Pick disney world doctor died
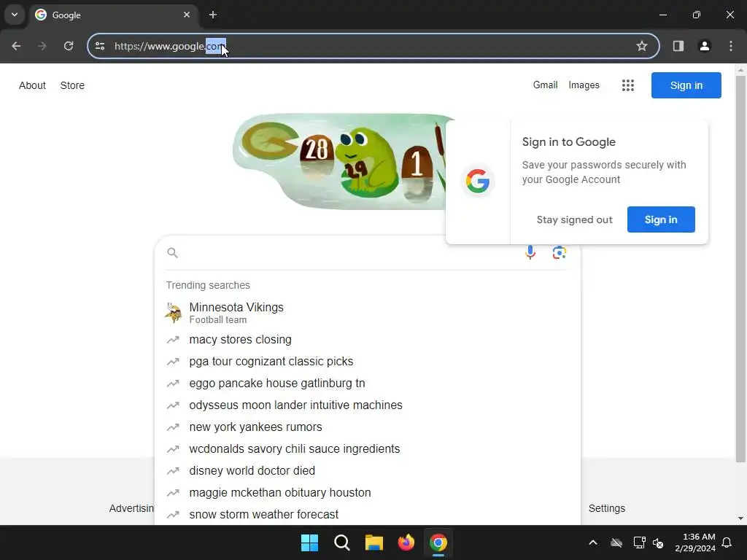 coord(368,471)
